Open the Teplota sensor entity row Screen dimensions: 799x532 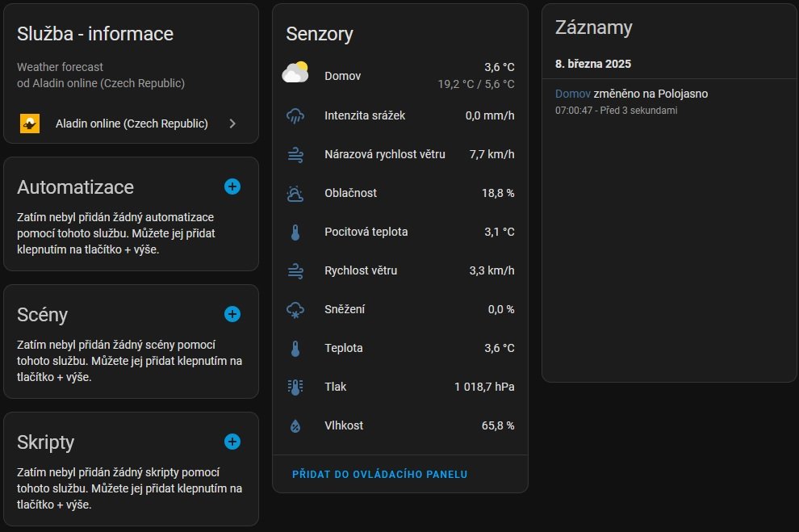[x=399, y=348]
